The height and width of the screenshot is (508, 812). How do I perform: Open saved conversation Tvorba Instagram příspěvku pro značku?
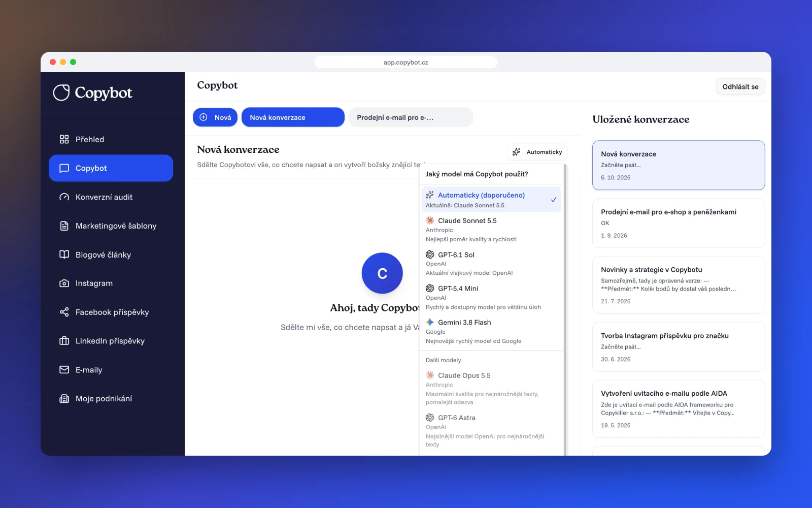coord(679,347)
